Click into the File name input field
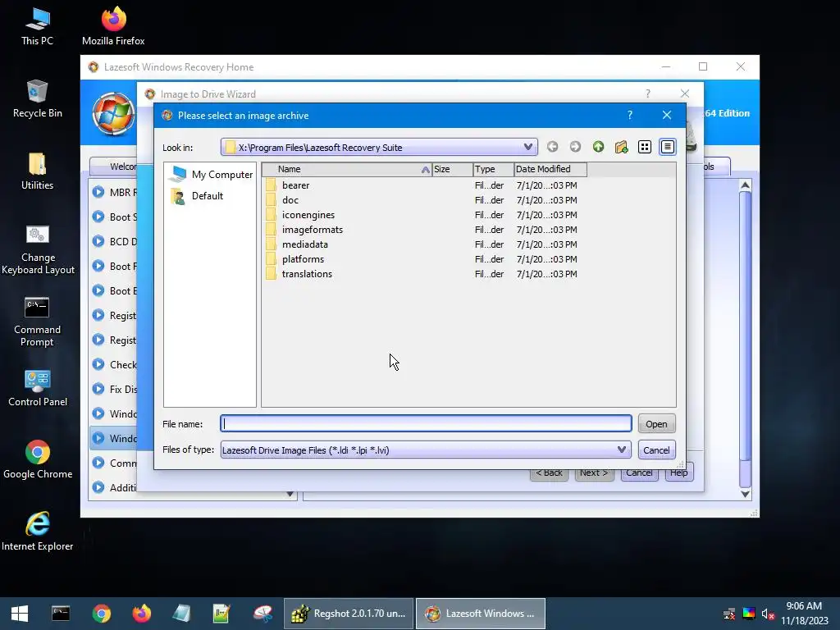The image size is (840, 630). click(426, 424)
